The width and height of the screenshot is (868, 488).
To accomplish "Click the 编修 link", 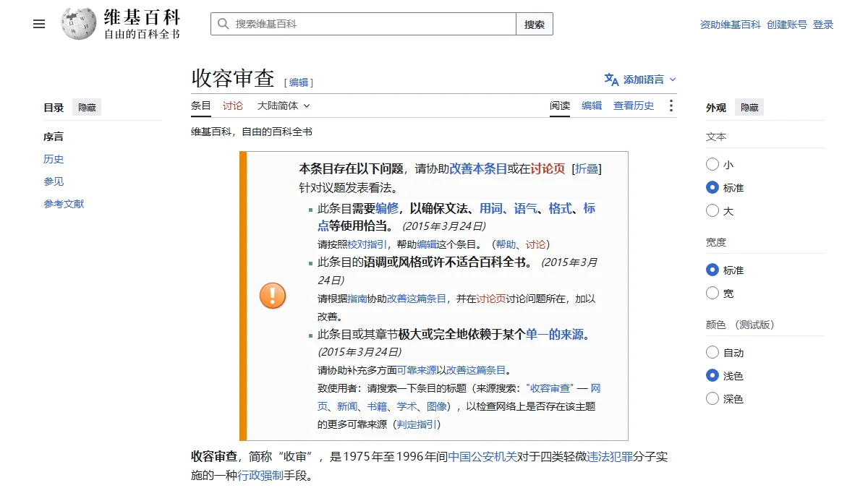I will point(387,208).
